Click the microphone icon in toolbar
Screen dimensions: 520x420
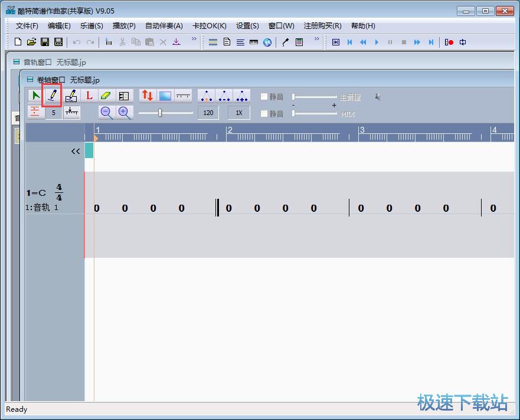point(285,42)
